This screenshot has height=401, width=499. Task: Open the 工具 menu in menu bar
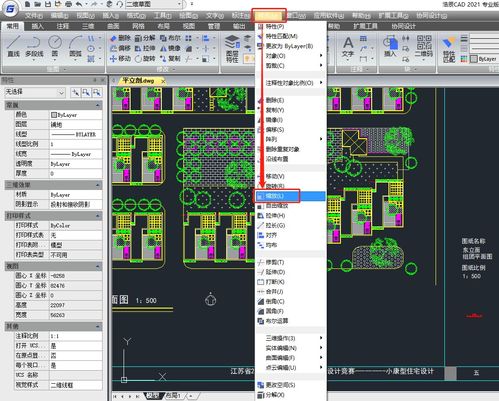click(x=163, y=16)
